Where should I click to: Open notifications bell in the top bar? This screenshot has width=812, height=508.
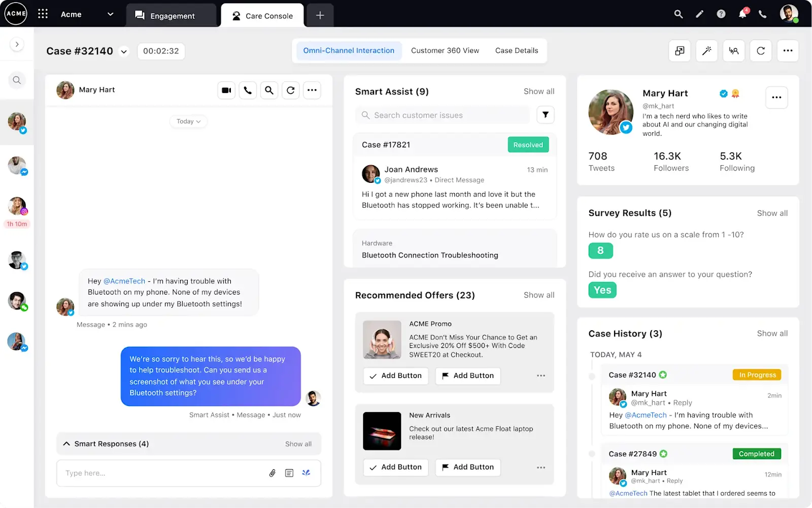742,14
